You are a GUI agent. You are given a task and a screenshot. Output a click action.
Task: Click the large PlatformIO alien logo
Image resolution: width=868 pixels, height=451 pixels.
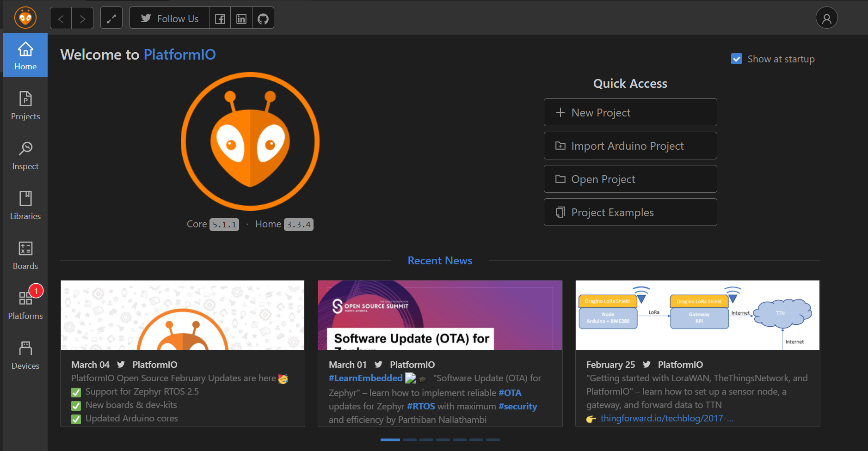point(250,141)
